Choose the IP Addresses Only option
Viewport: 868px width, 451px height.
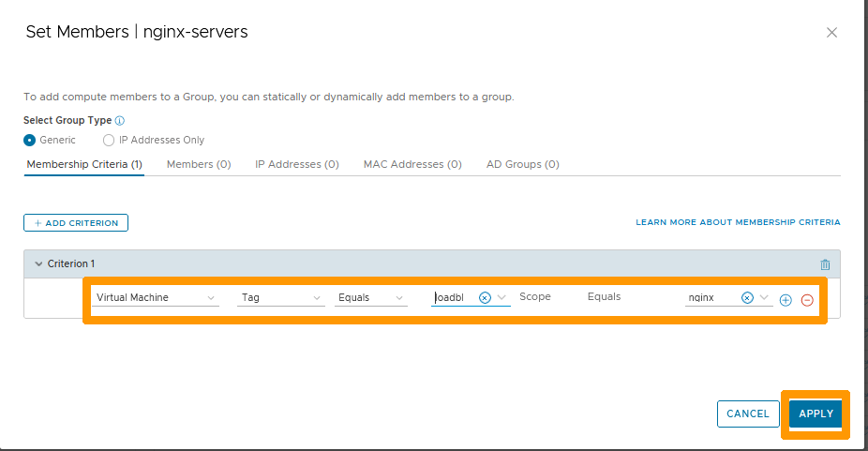109,140
